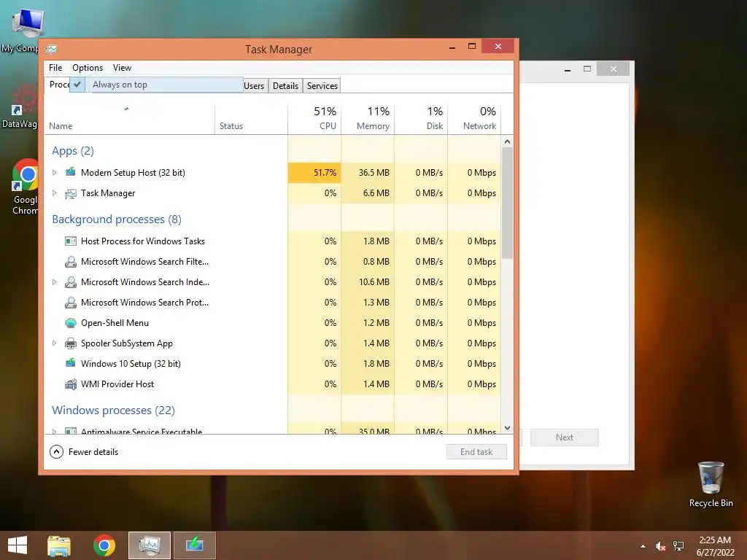Screen dimensions: 747x560
Task: Open the View menu
Action: [x=122, y=68]
